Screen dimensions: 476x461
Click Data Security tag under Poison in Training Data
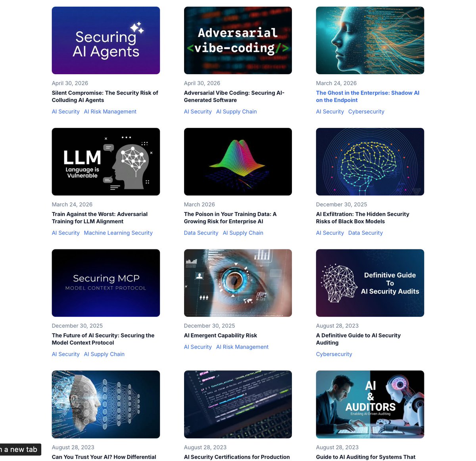pyautogui.click(x=201, y=233)
